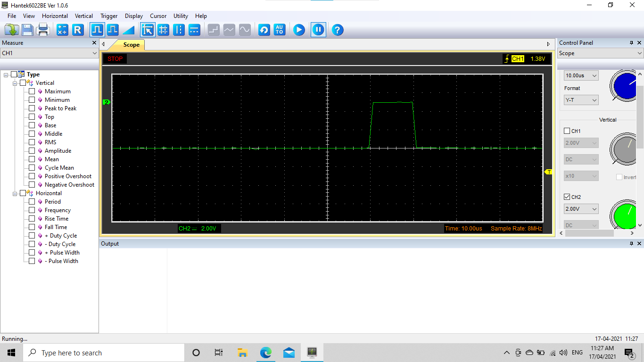Viewport: 644px width, 362px height.
Task: Click the Scope tab
Action: coord(131,45)
